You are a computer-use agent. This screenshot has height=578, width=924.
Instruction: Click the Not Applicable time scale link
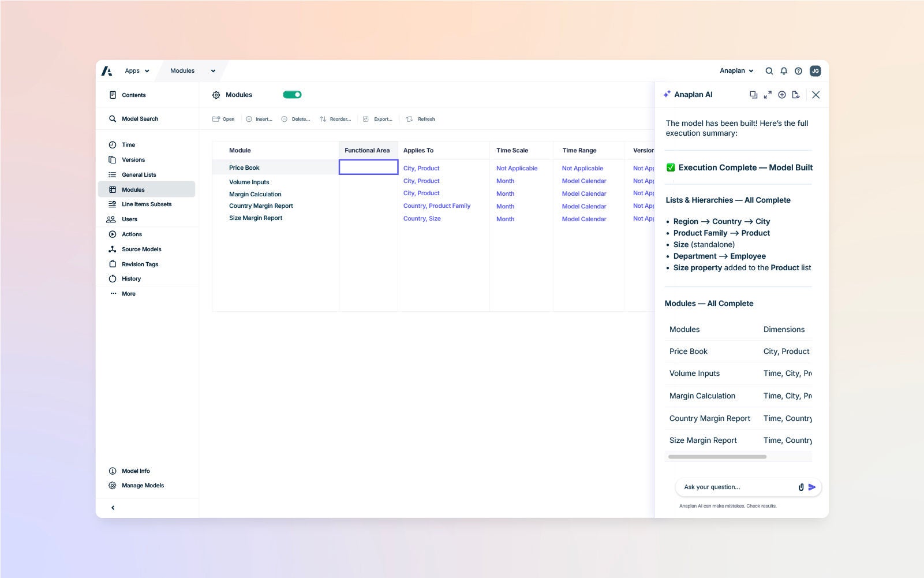click(x=517, y=169)
